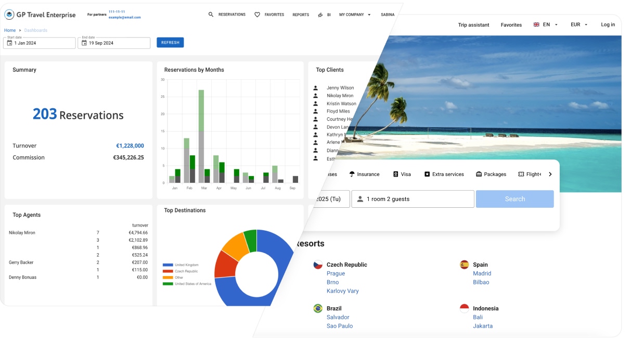
Task: Select the Packages briefcase icon
Action: (479, 174)
